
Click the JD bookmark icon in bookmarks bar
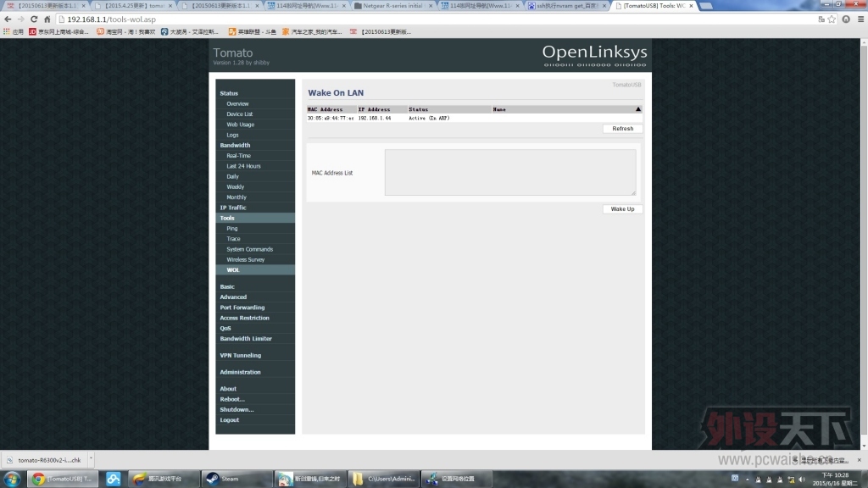[x=33, y=32]
